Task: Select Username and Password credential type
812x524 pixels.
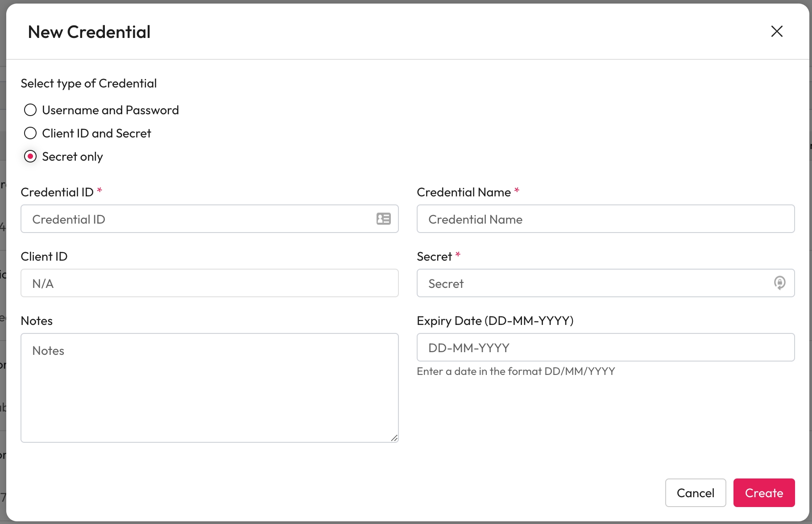Action: (30, 110)
